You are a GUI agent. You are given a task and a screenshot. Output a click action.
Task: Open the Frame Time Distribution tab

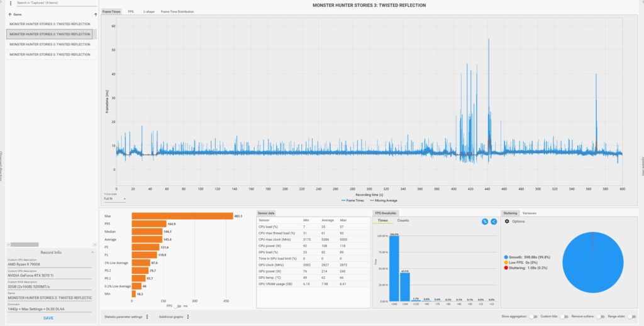click(177, 11)
